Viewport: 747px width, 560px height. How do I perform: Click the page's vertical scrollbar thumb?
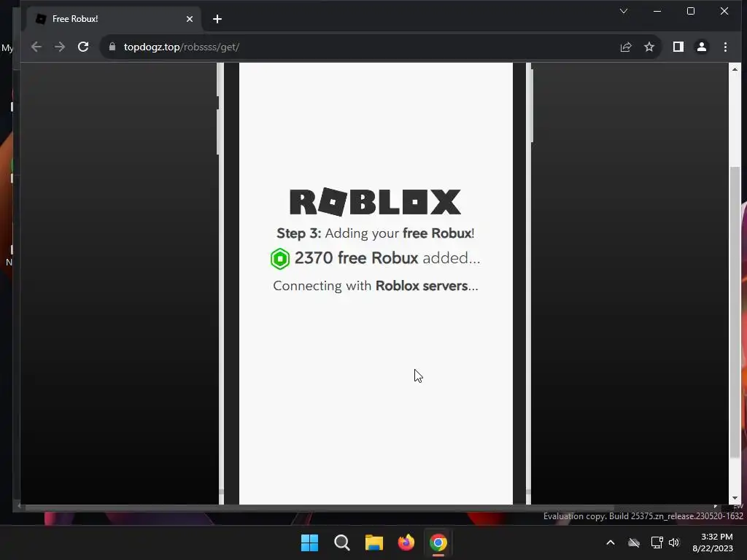735,312
